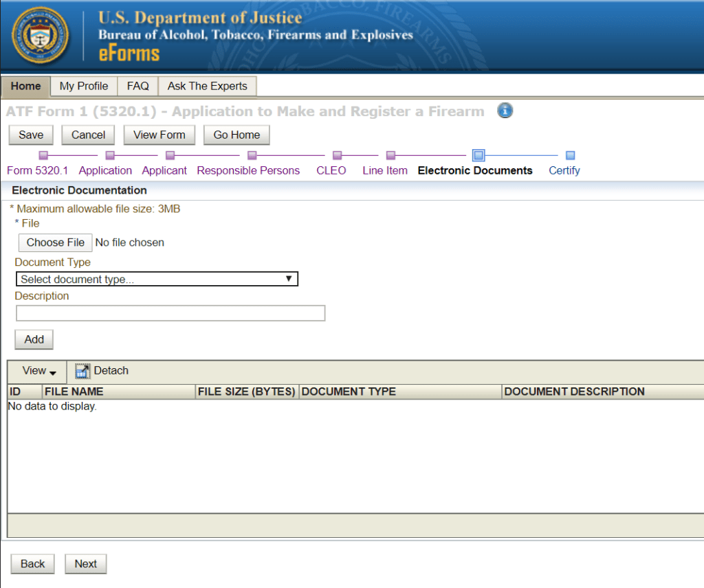Image resolution: width=704 pixels, height=588 pixels.
Task: Click the Applicant step marker square
Action: pyautogui.click(x=170, y=155)
